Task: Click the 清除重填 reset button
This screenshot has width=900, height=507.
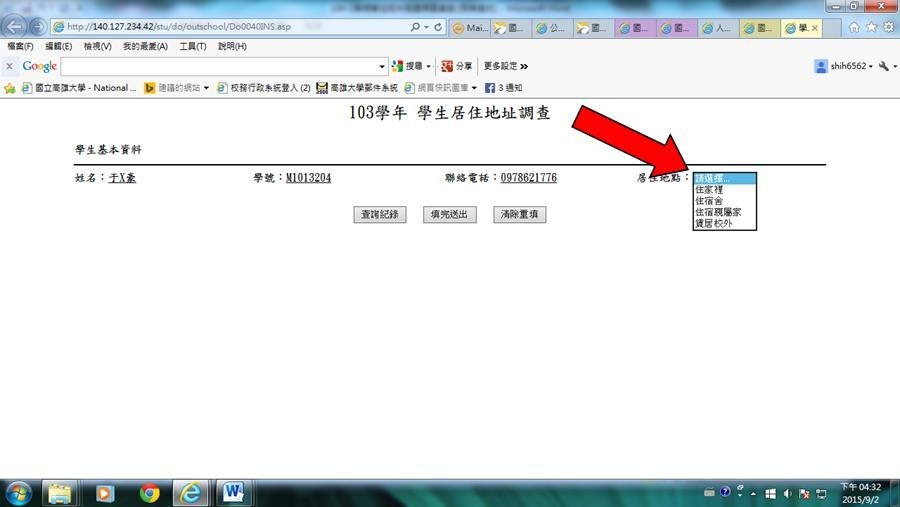Action: [520, 215]
